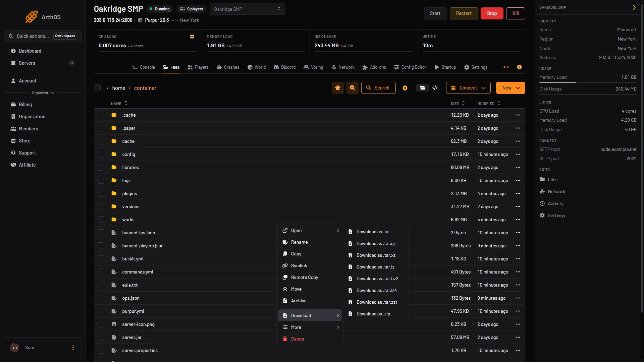Screen dimensions: 644x362
Task: Open three-dot menu for world folder
Action: [518, 220]
